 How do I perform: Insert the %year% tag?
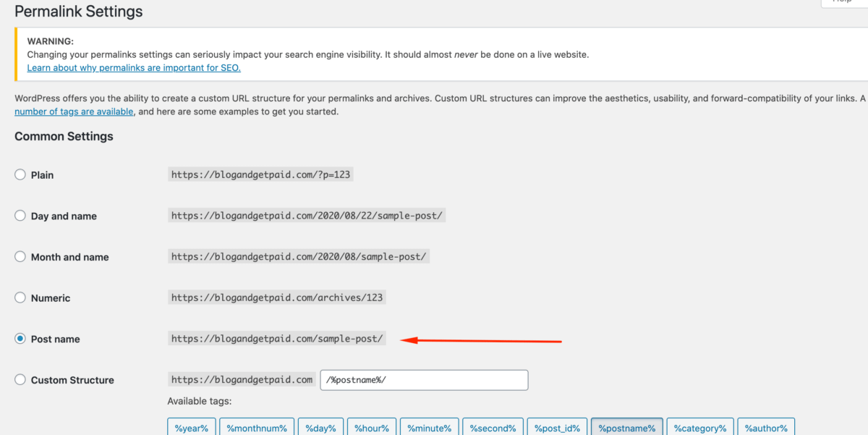[x=191, y=428]
